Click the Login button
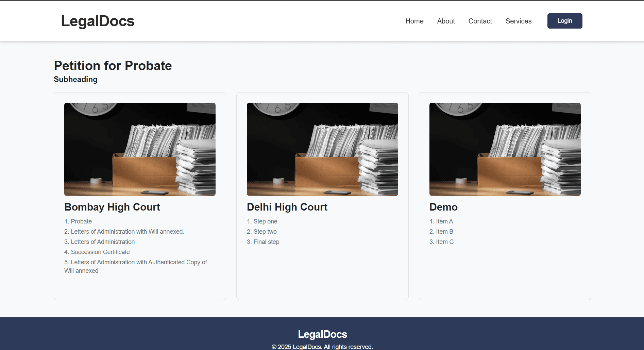Screen dimensions: 644x350 tap(564, 21)
